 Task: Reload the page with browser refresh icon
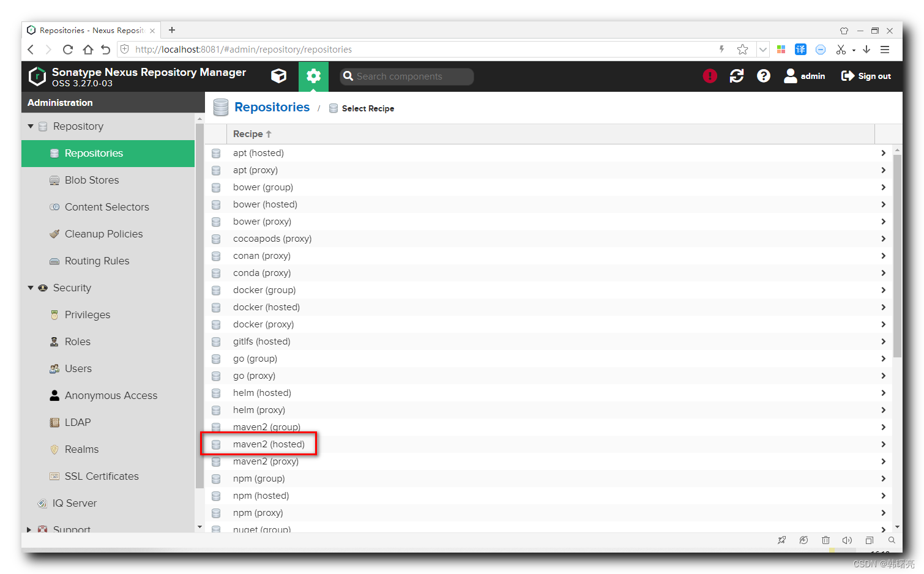pyautogui.click(x=68, y=50)
